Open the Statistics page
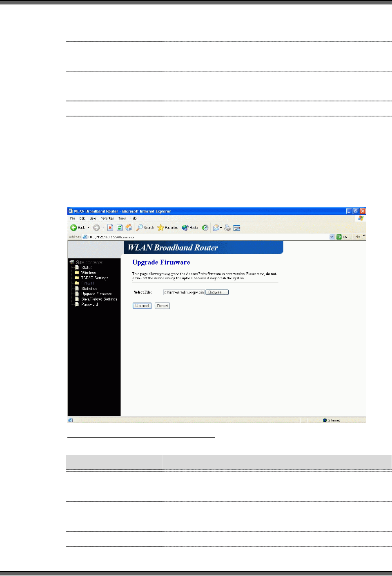 pyautogui.click(x=89, y=289)
